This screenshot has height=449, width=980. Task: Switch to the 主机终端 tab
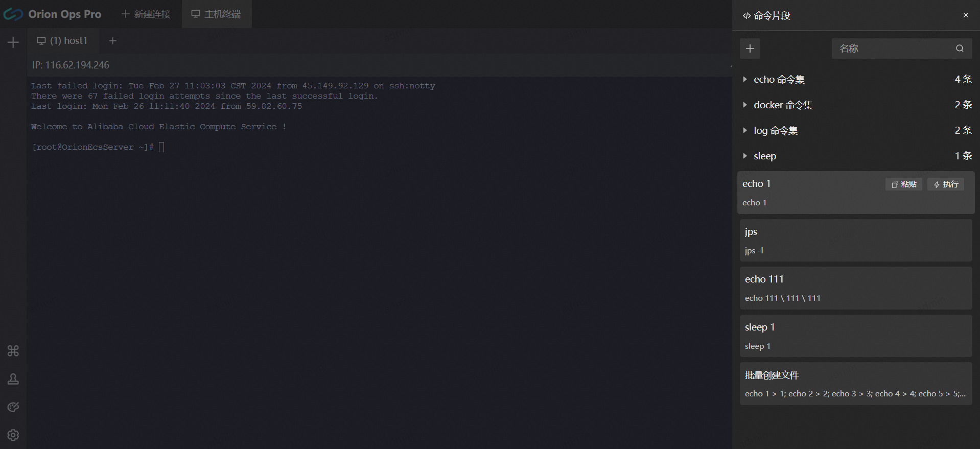[x=216, y=14]
